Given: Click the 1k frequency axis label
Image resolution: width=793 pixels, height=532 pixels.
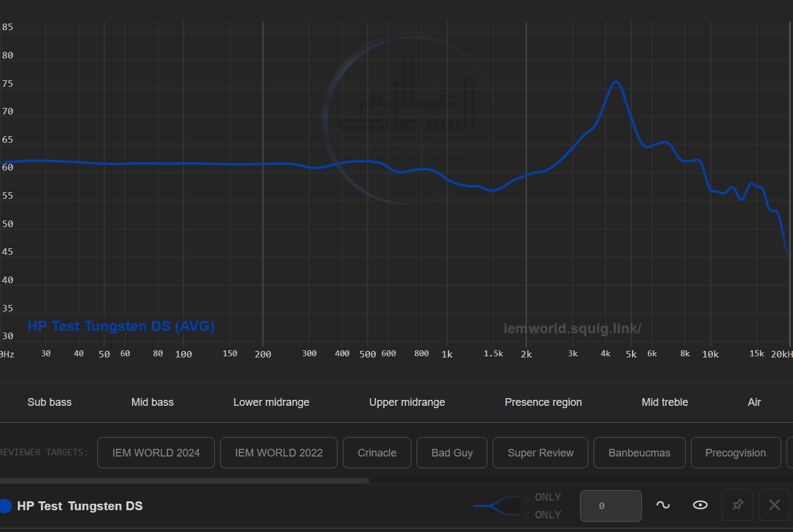Looking at the screenshot, I should [447, 354].
